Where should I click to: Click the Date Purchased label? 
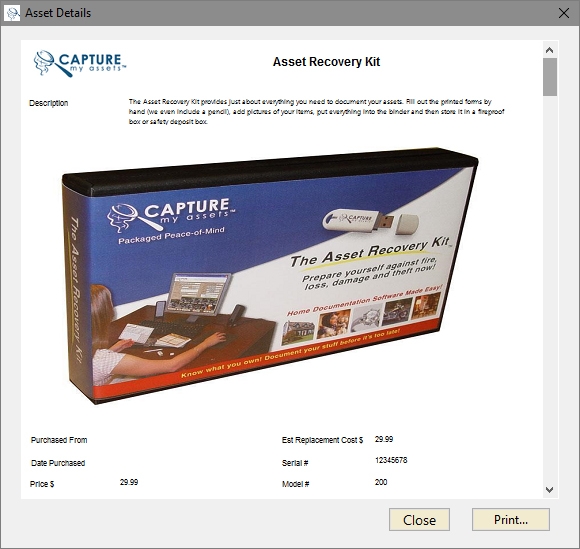click(x=58, y=463)
